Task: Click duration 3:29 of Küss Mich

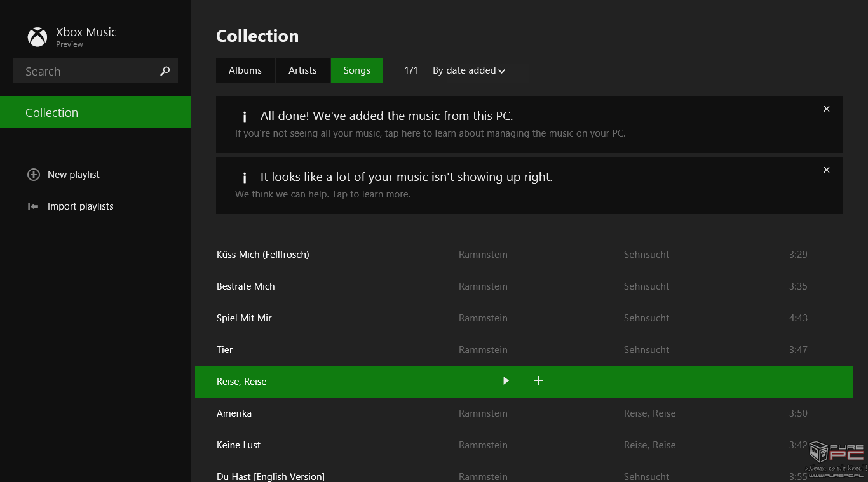Action: [798, 255]
